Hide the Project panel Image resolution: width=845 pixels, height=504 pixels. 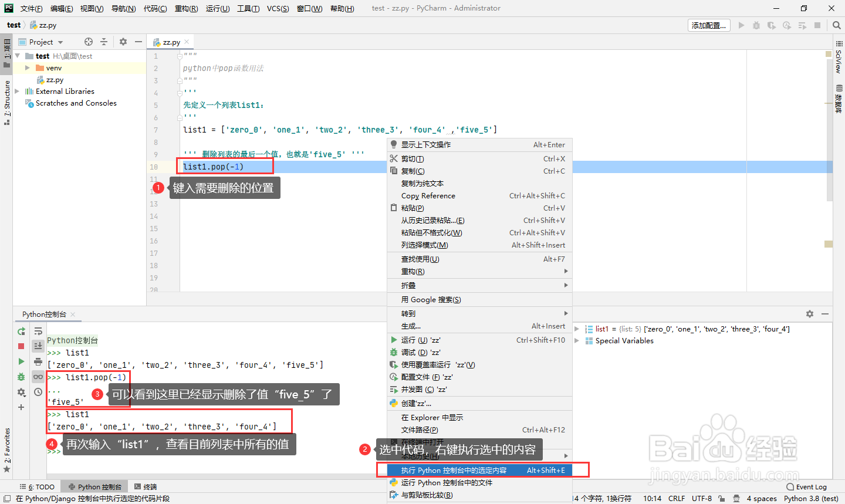[138, 42]
